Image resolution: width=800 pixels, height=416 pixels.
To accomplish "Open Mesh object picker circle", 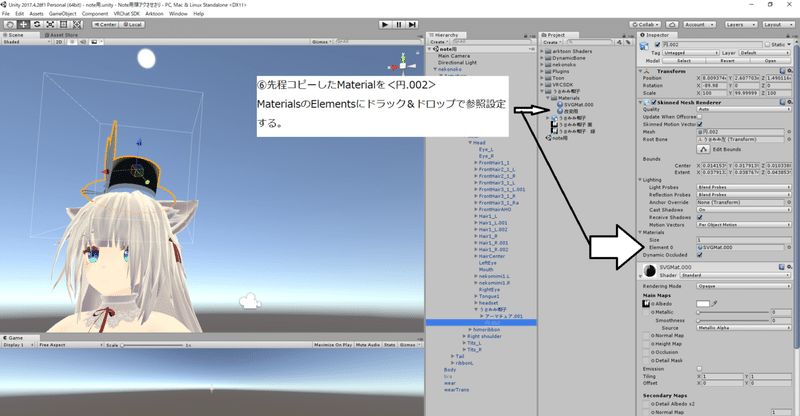I will [x=789, y=132].
